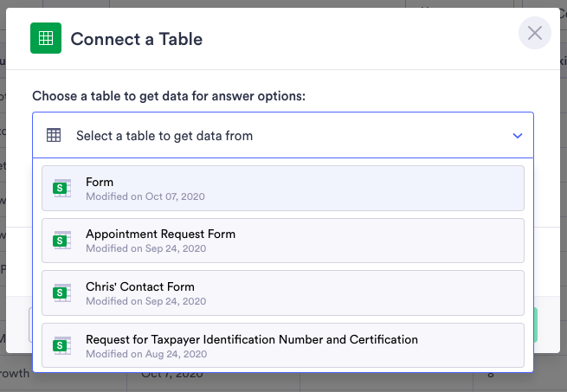
Task: Click the spreadsheet icon for Chris' Contact Form
Action: [x=61, y=292]
